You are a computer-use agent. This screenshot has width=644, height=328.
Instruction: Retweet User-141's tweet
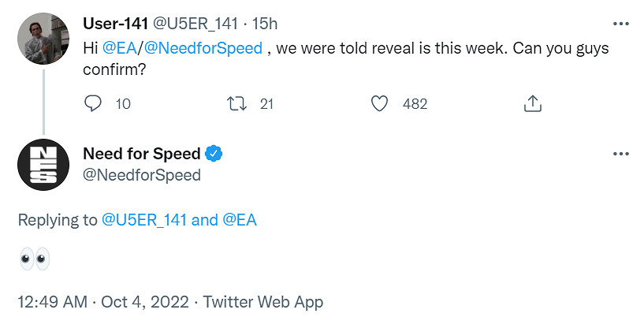tap(236, 103)
